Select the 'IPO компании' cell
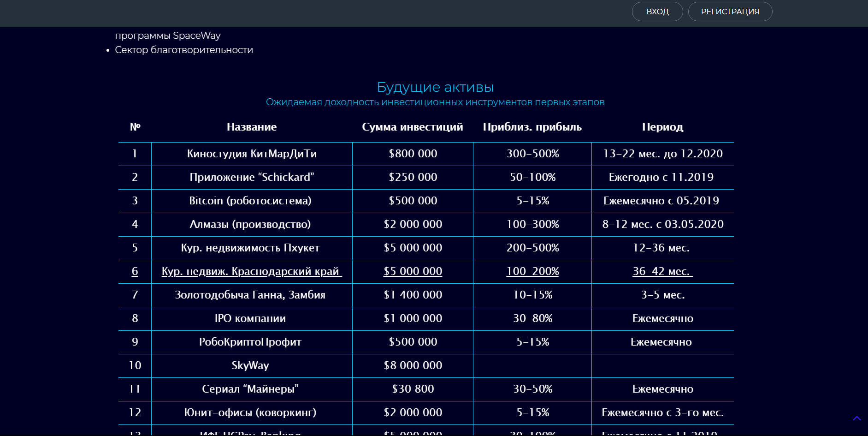Screen dimensions: 868x436 point(252,319)
